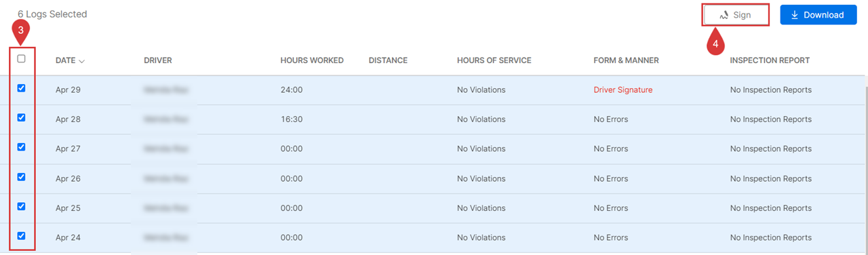Uncheck the Apr 24 log checkbox
The image size is (868, 255).
pyautogui.click(x=22, y=236)
